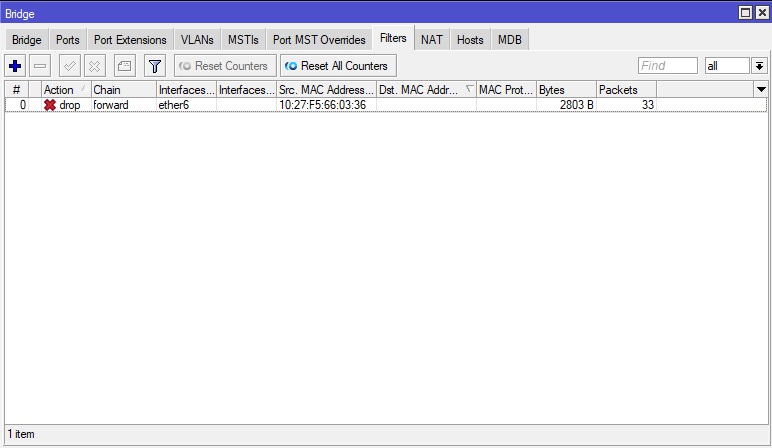The height and width of the screenshot is (448, 772).
Task: Focus the Find search field
Action: coord(668,65)
